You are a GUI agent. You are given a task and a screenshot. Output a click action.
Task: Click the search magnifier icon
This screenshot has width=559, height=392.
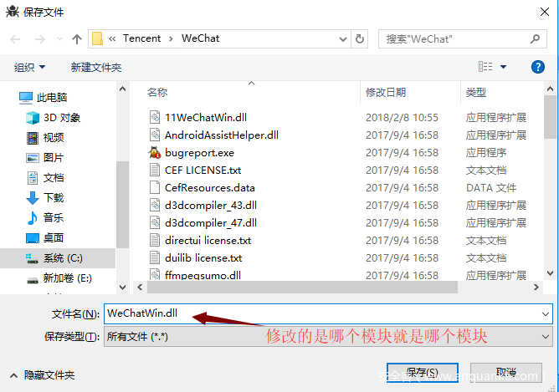tap(535, 38)
